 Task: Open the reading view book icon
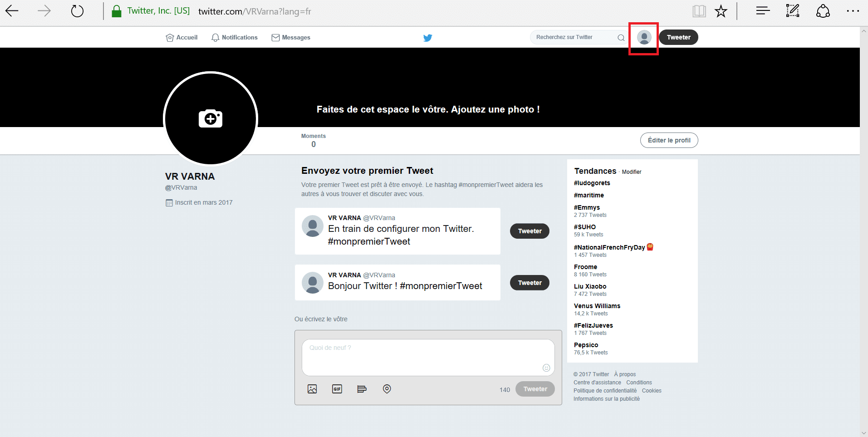pyautogui.click(x=699, y=11)
